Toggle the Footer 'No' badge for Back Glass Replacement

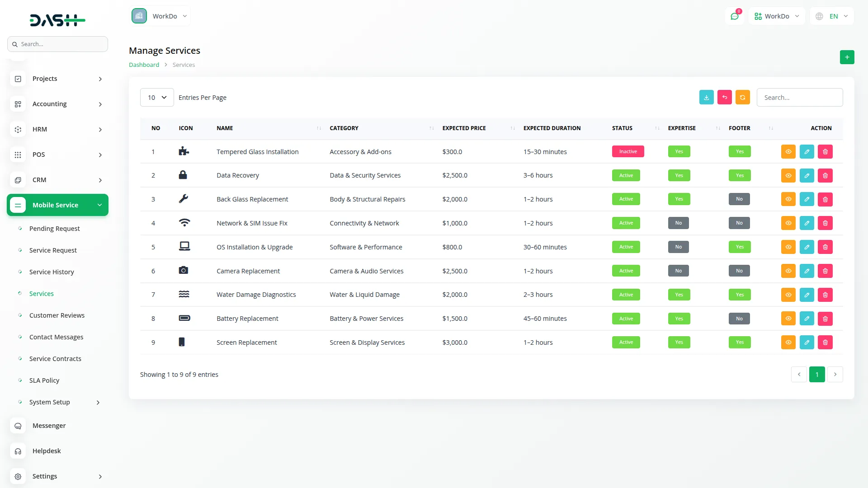click(x=740, y=199)
